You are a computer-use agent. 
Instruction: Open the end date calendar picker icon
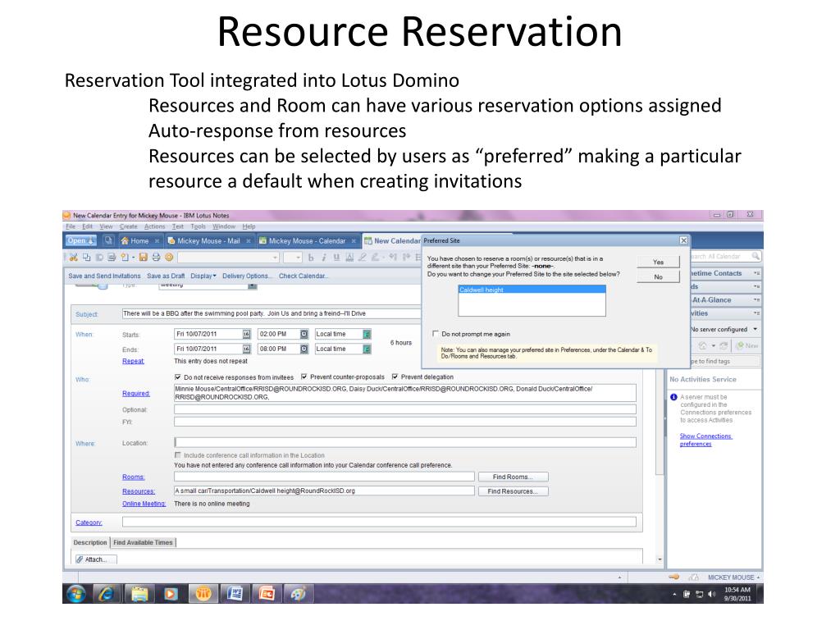[x=246, y=349]
